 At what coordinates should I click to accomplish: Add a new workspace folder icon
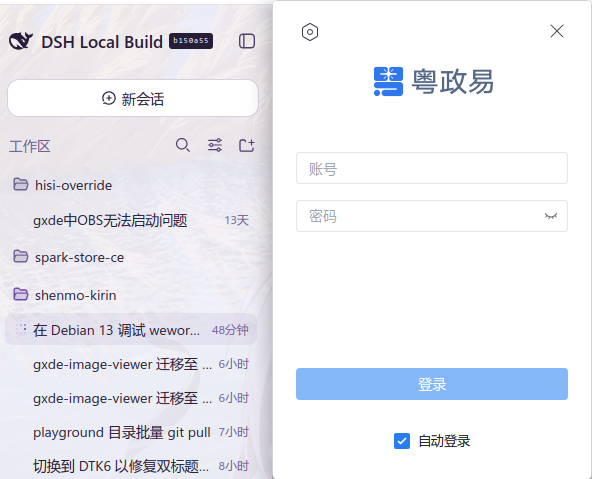tap(247, 145)
